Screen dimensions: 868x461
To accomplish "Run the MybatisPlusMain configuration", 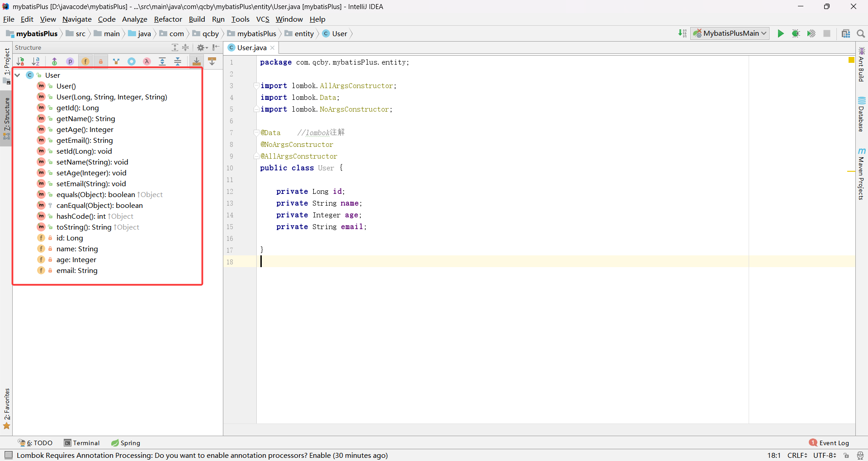I will click(x=781, y=33).
